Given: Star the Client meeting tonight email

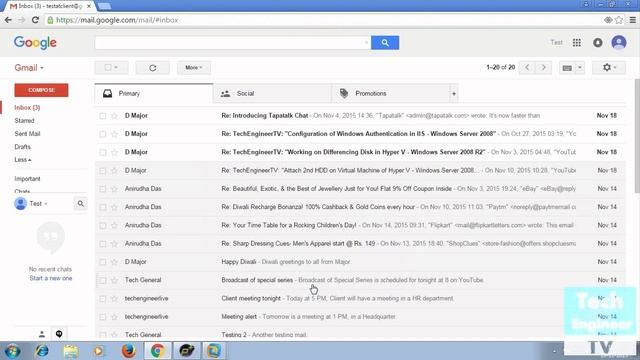Looking at the screenshot, I should coord(114,299).
